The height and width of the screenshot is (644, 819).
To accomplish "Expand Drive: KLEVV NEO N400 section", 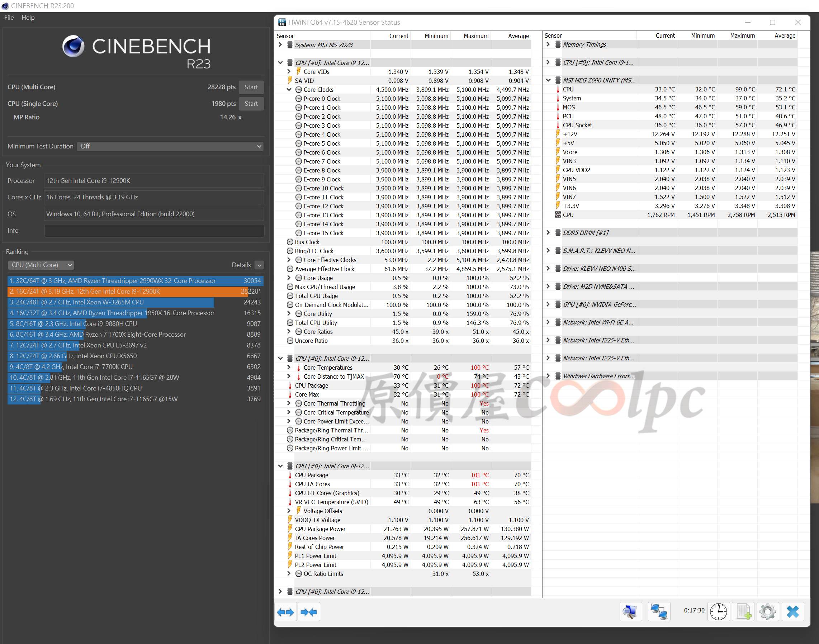I will coord(548,269).
